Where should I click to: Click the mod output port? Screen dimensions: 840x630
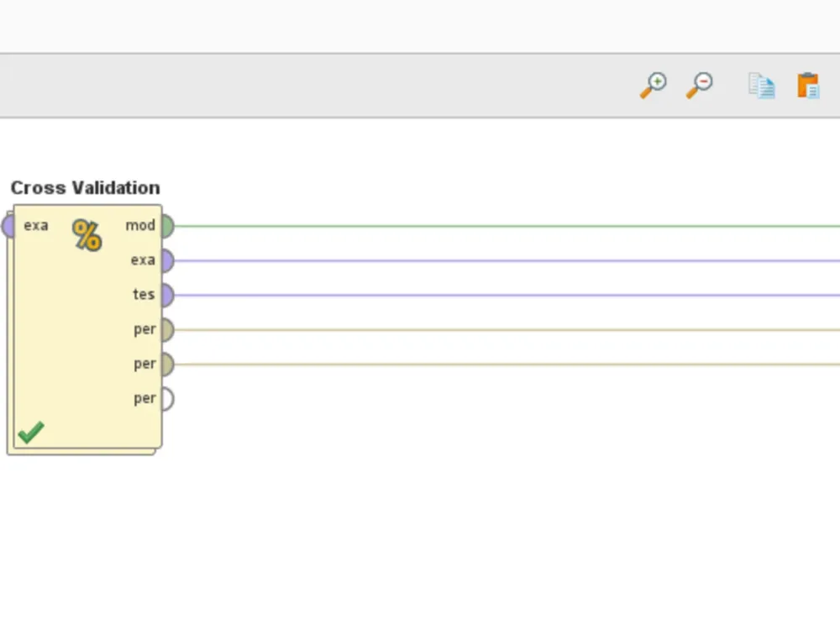[168, 225]
